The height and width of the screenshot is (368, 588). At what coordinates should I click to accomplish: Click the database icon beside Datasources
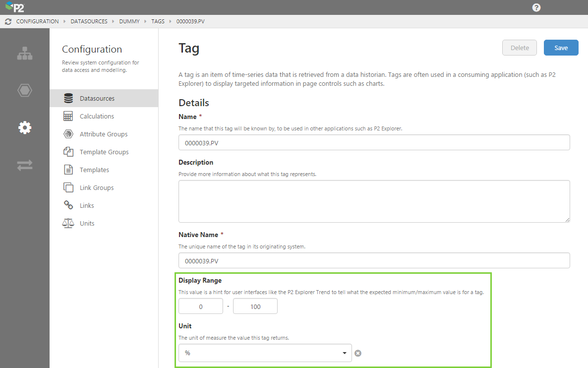tap(68, 98)
